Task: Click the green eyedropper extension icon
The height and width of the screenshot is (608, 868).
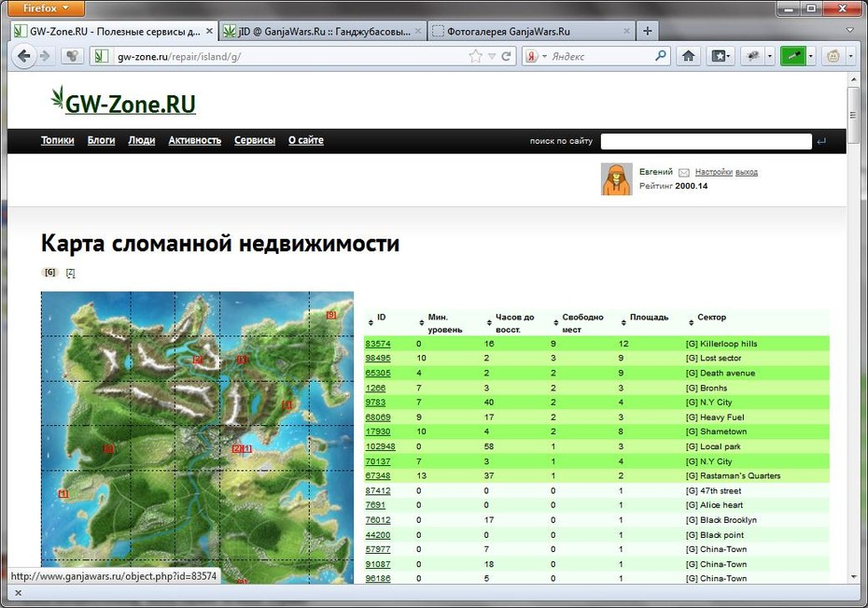Action: (792, 56)
